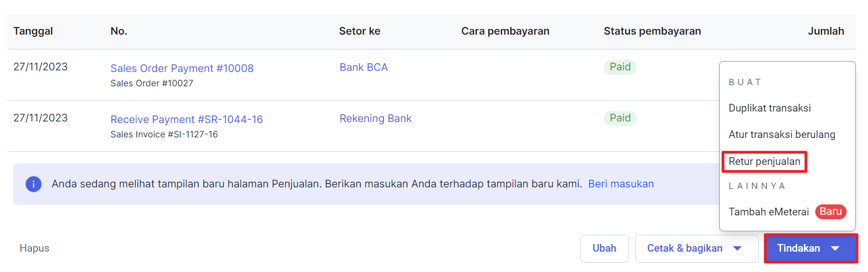868x272 pixels.
Task: Click the Cetak & bagikan caret icon
Action: tap(738, 248)
